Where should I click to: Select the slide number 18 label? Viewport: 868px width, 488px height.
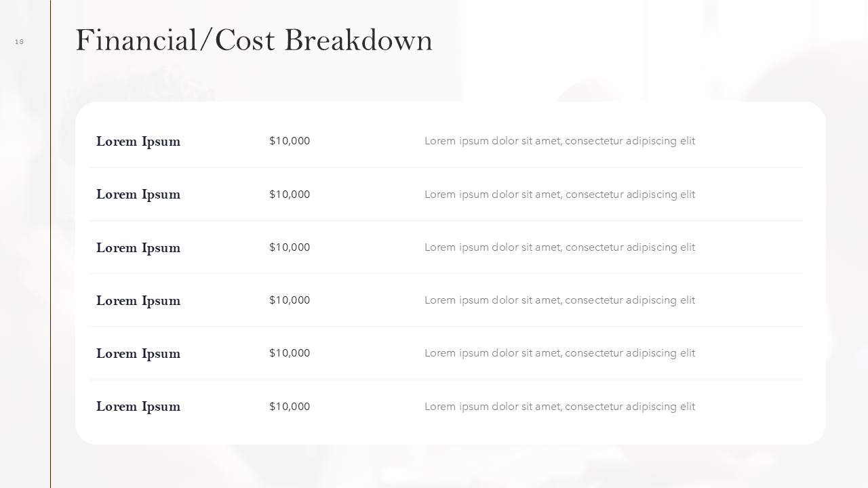[x=19, y=42]
